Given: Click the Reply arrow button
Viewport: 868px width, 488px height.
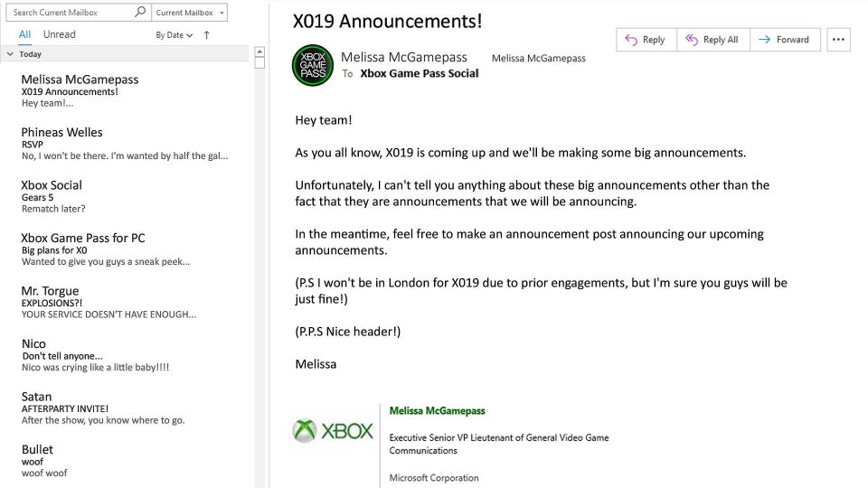Looking at the screenshot, I should [646, 40].
